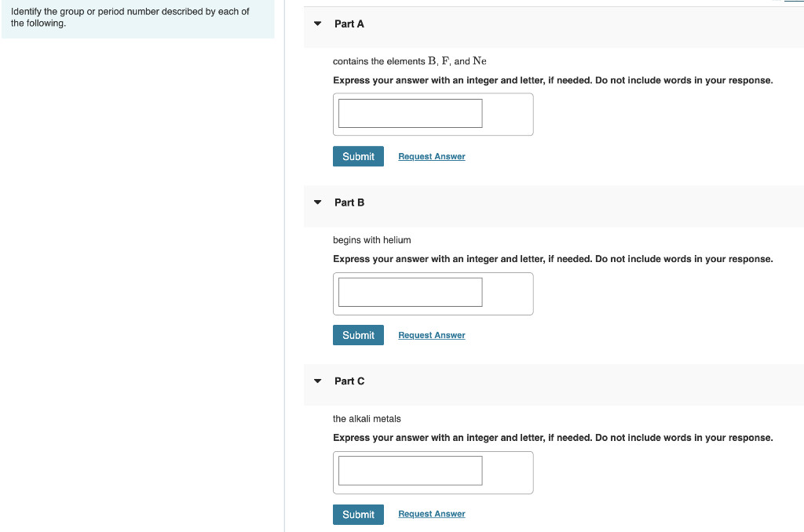Open Request Answer for Part A
Image resolution: width=804 pixels, height=532 pixels.
431,156
